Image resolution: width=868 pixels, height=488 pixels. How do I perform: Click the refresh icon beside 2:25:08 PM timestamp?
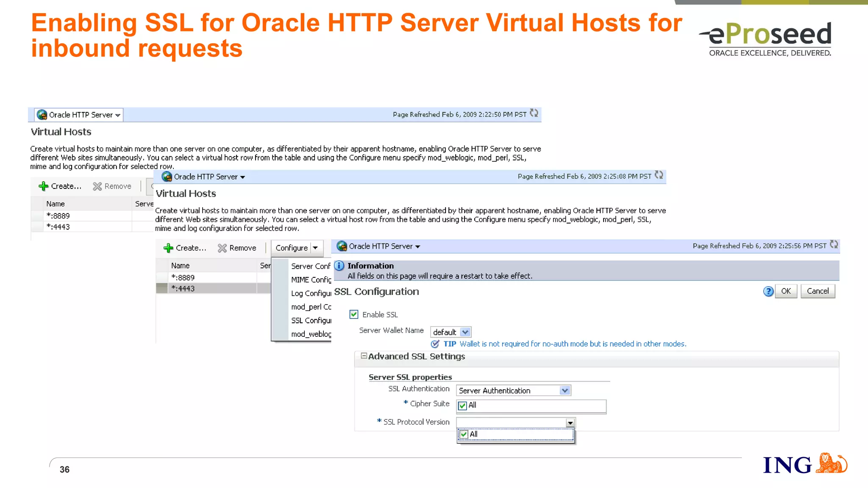pyautogui.click(x=659, y=175)
